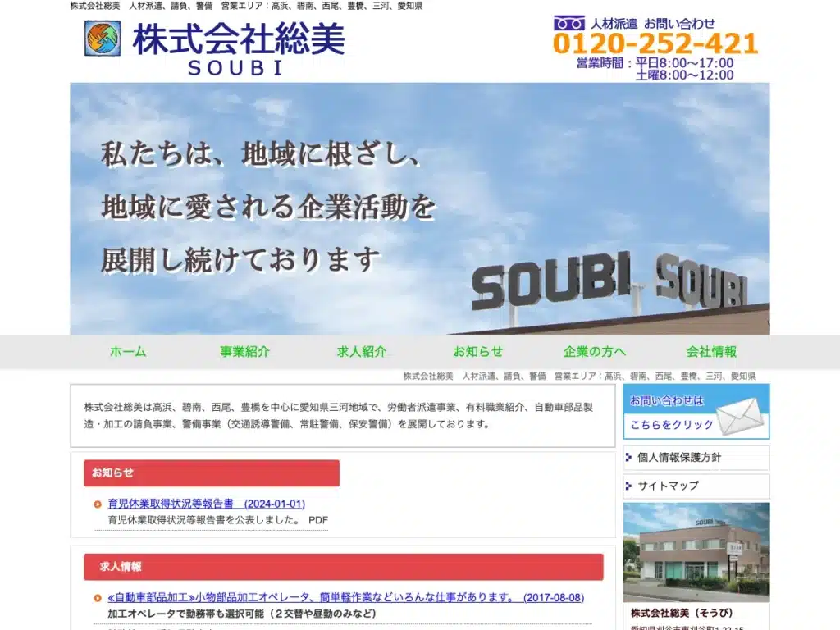Viewport: 840px width, 630px height.
Task: Open the ホーム menu item
Action: pos(128,351)
